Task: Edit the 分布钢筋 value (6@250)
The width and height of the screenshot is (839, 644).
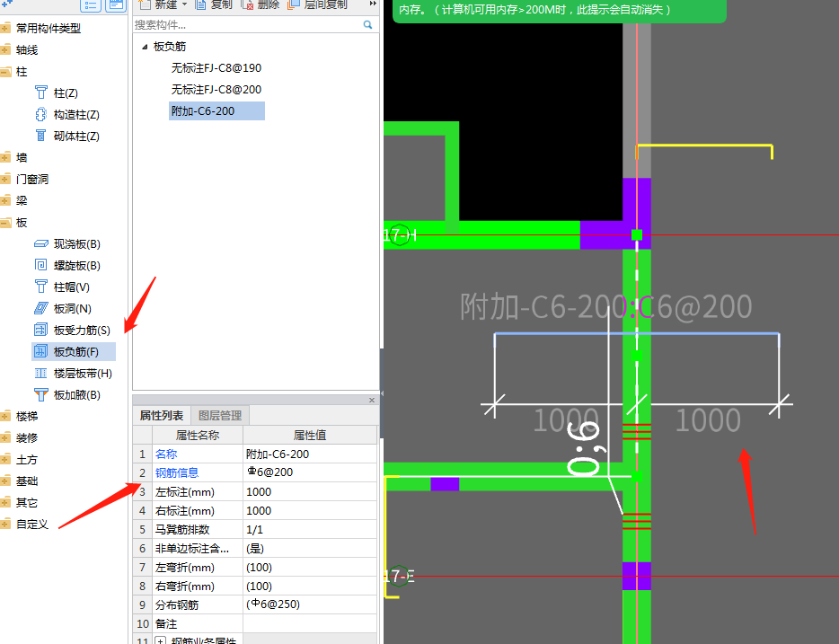Action: click(x=310, y=605)
